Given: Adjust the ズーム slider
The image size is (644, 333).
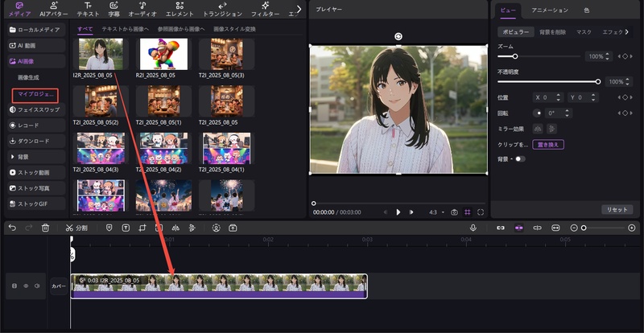Looking at the screenshot, I should pyautogui.click(x=539, y=56).
